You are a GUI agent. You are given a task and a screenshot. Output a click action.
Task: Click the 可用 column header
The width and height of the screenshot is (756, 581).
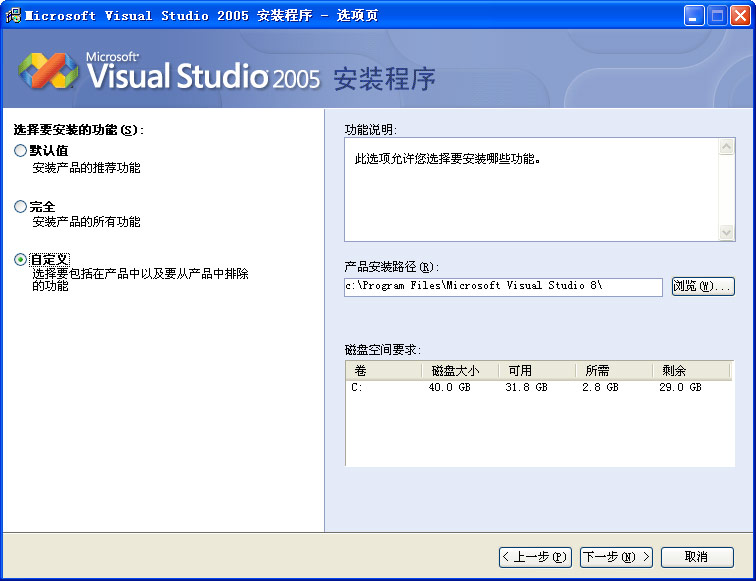click(x=538, y=371)
